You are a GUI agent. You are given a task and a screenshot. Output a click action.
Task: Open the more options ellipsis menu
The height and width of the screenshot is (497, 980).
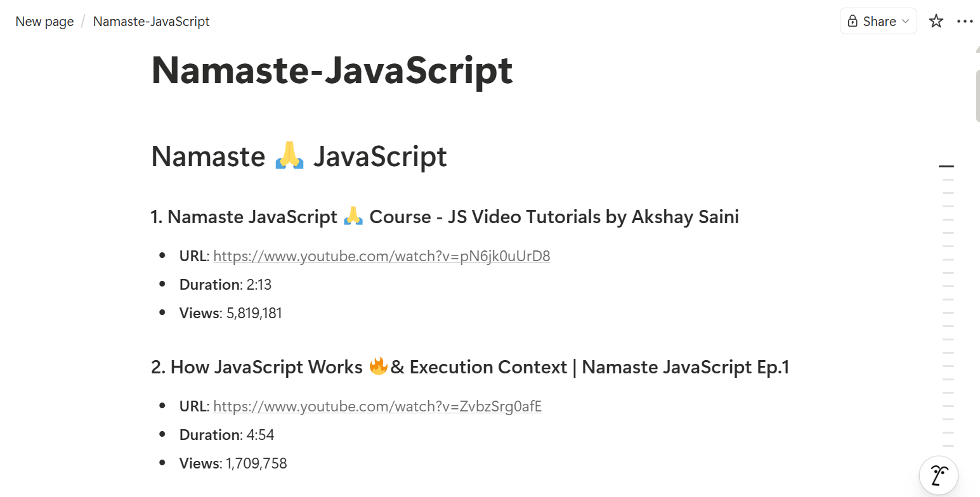964,21
